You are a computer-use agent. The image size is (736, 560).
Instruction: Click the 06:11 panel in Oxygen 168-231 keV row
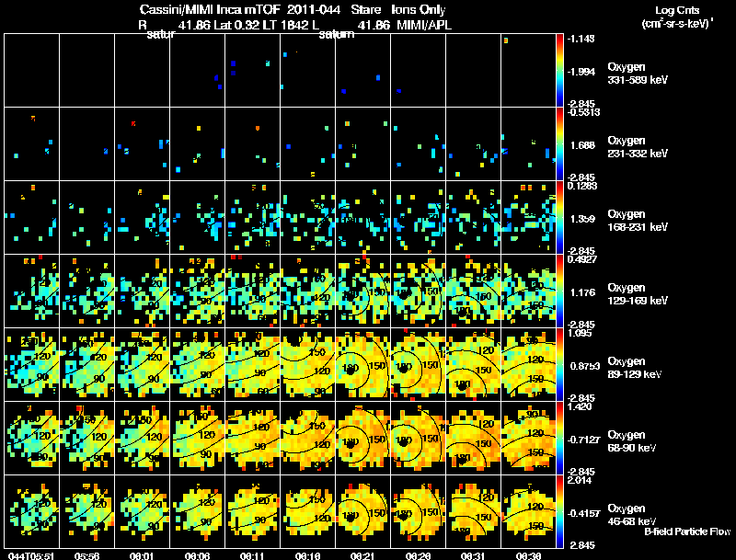coord(252,217)
